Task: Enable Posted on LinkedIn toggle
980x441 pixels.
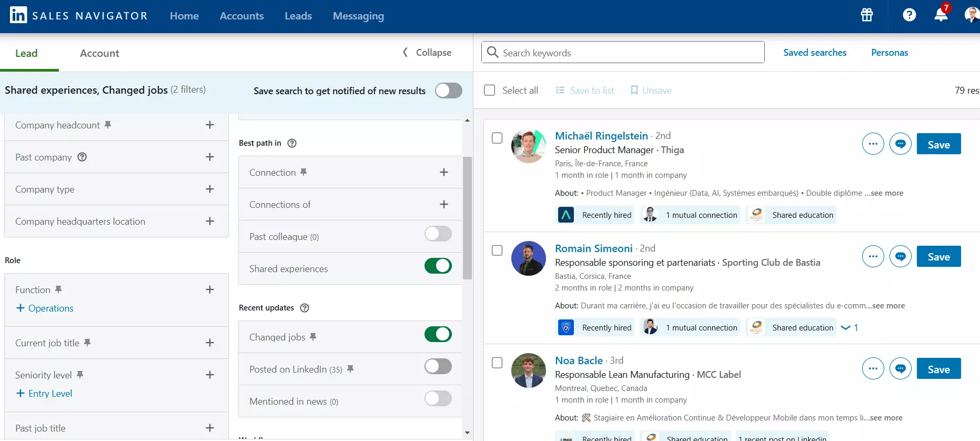Action: tap(438, 366)
